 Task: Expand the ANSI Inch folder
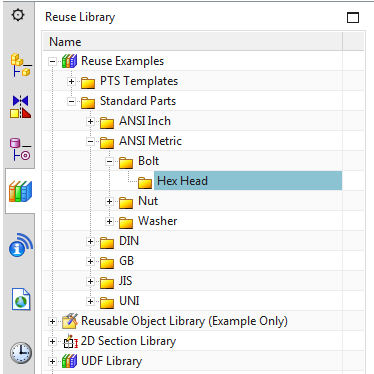(x=90, y=121)
